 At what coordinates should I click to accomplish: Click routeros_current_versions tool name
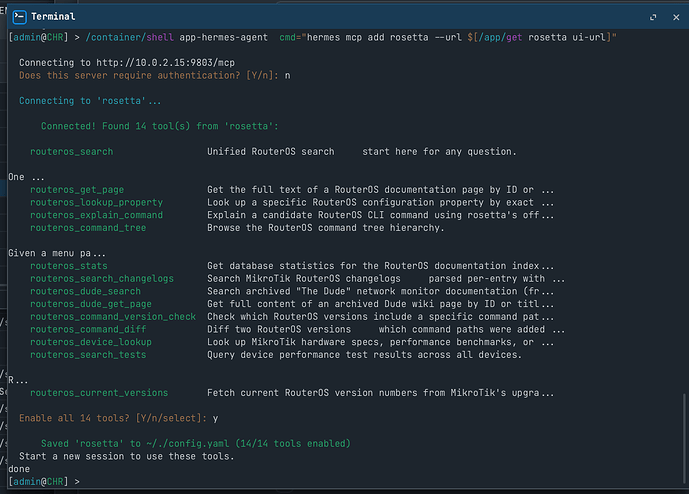[x=99, y=393]
